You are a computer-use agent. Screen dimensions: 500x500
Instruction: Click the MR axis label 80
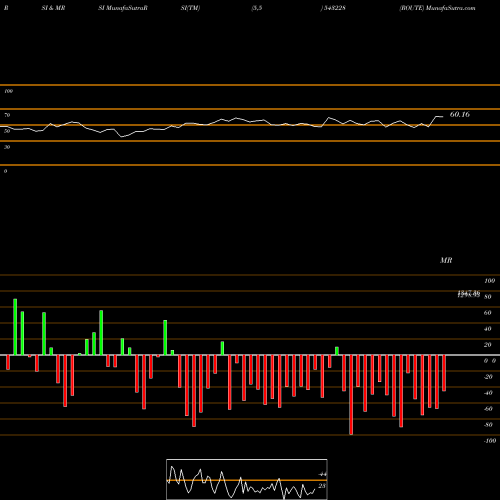click(487, 297)
